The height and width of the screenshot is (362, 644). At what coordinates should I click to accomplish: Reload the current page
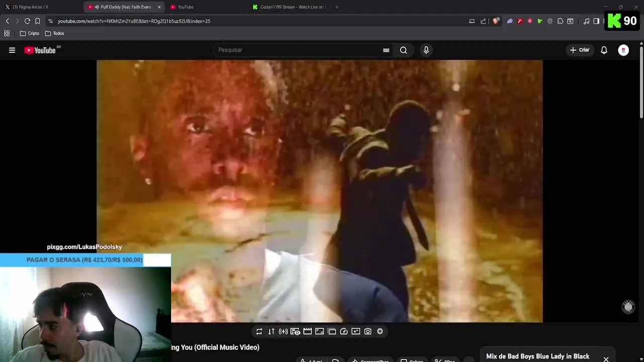[x=27, y=21]
